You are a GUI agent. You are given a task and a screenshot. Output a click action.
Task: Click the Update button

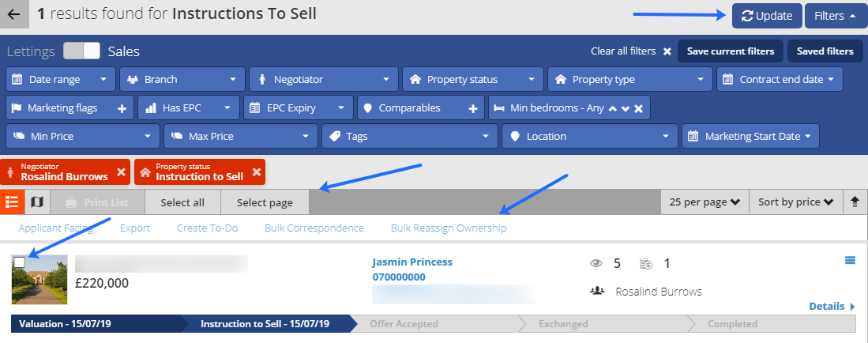[767, 16]
